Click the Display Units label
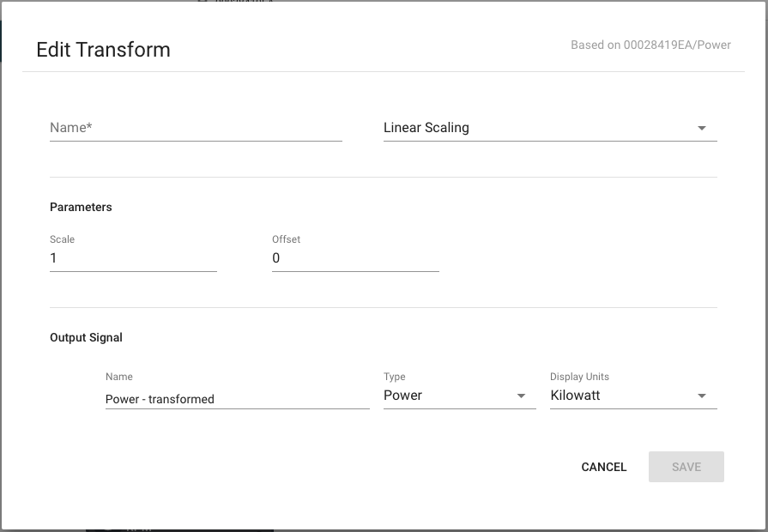Screen dimensions: 768x532 click(579, 377)
